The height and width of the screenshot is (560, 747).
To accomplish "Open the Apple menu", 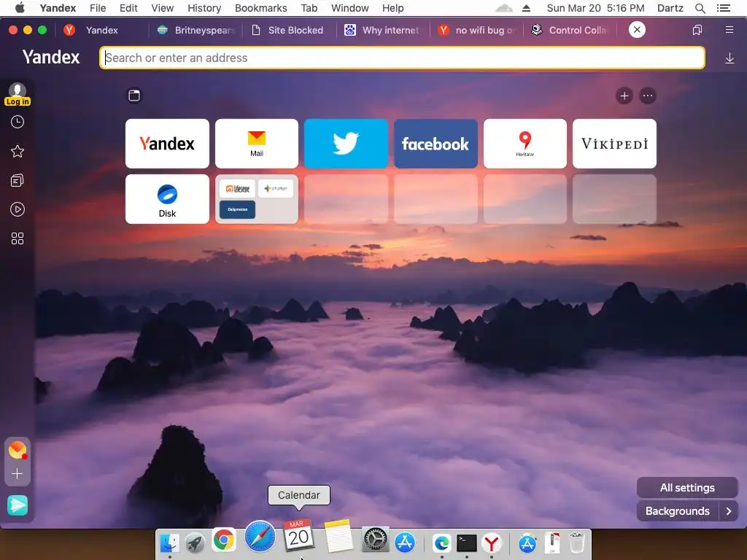I will [x=20, y=7].
